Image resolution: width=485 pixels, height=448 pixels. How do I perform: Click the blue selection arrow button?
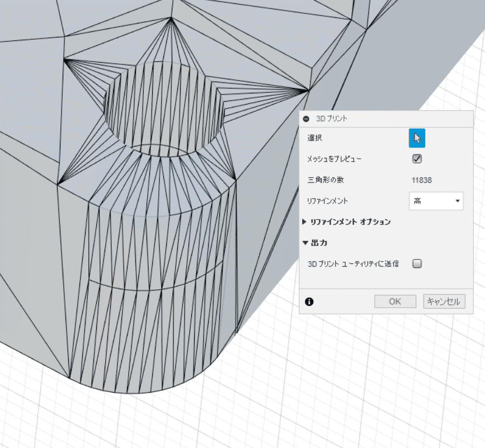pyautogui.click(x=417, y=138)
